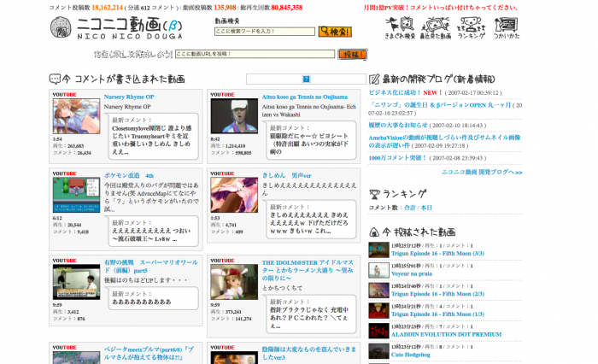Open ベジータmeetsブルマ video link
Screen dimensions: 598x364
149,353
